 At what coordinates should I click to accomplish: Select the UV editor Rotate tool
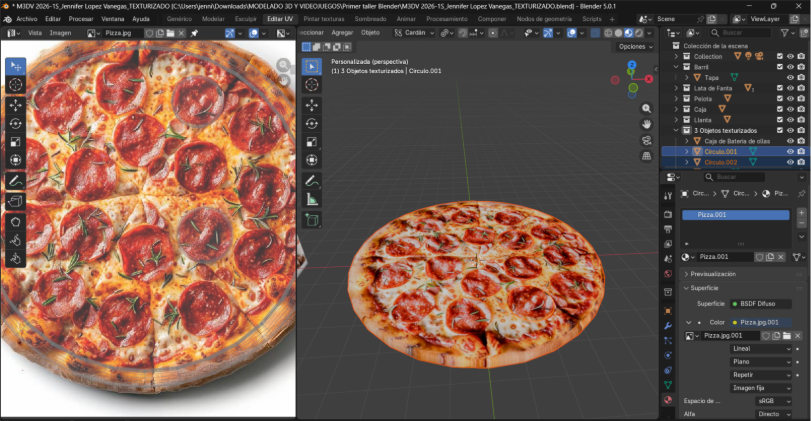[16, 124]
